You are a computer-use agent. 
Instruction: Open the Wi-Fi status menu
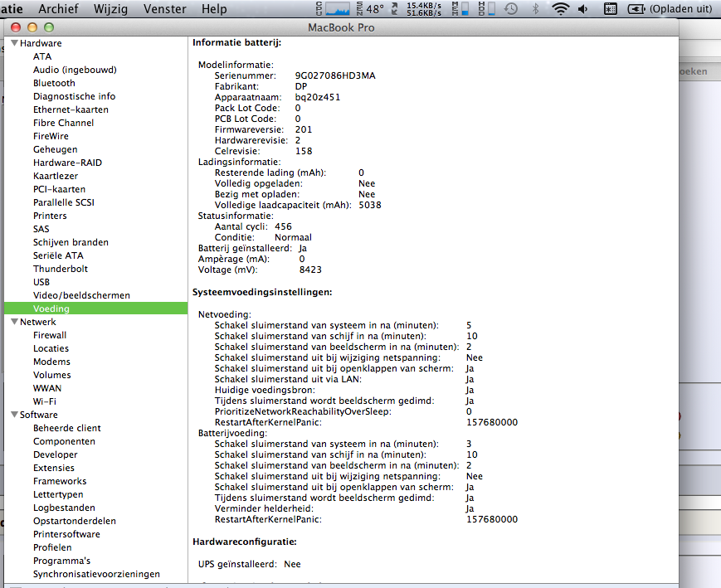tap(560, 9)
